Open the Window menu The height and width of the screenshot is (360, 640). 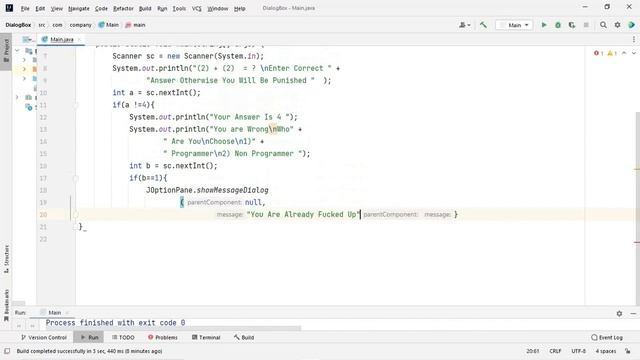pos(218,8)
